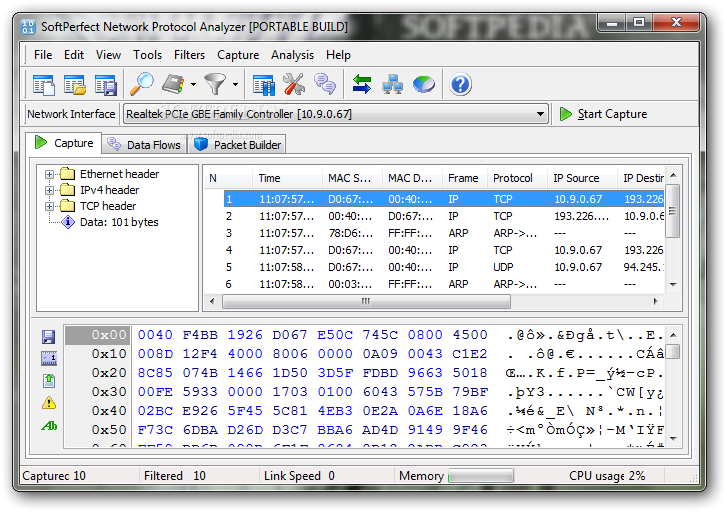Click the pie chart statistics icon
The width and height of the screenshot is (727, 512).
pos(424,84)
